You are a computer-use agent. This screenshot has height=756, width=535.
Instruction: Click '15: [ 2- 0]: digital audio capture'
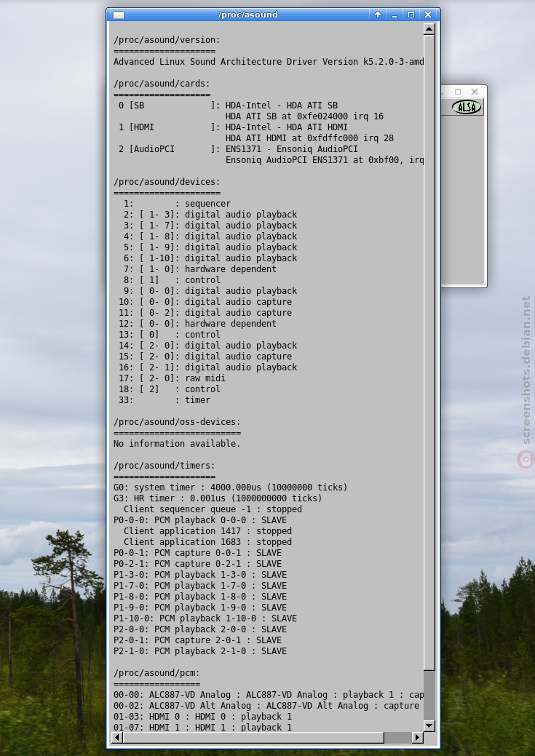(x=205, y=357)
